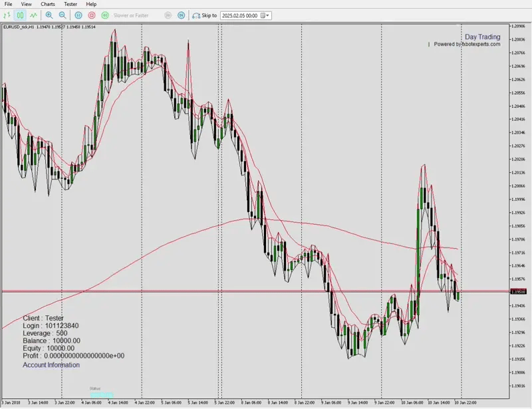This screenshot has height=409, width=532.
Task: Select the candlestick chart display icon
Action: [20, 15]
